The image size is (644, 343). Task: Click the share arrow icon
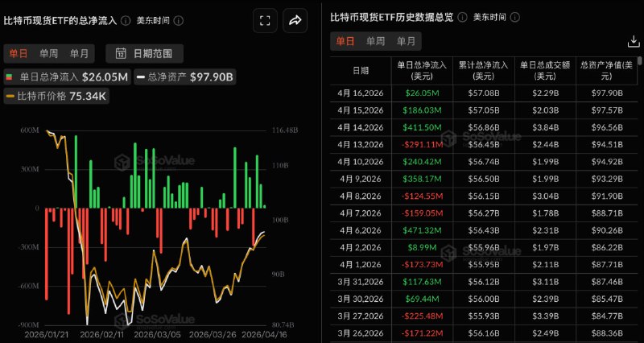click(295, 21)
